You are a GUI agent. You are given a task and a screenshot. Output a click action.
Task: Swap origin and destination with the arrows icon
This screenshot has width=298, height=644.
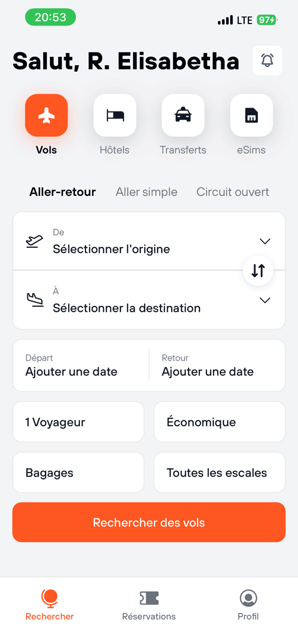[x=258, y=271]
